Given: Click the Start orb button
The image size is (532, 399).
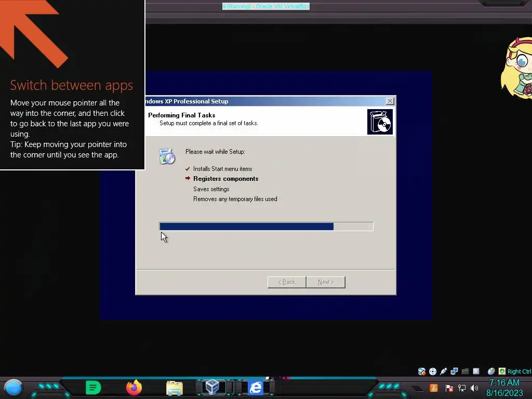Looking at the screenshot, I should [13, 388].
